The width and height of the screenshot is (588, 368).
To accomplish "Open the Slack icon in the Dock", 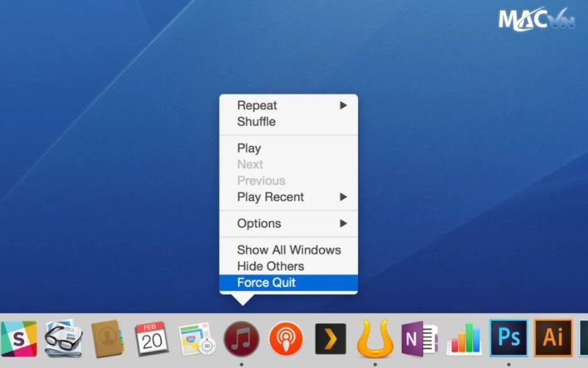I will (19, 339).
